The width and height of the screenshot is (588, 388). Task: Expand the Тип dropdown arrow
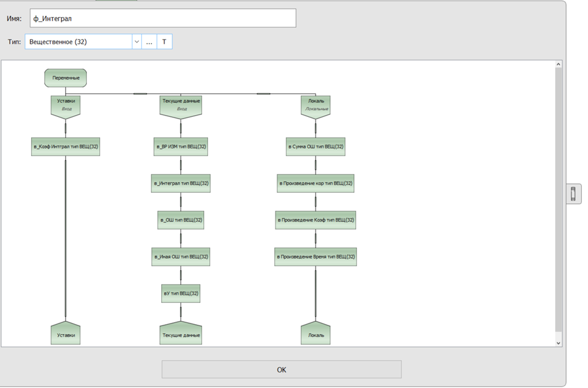(136, 42)
